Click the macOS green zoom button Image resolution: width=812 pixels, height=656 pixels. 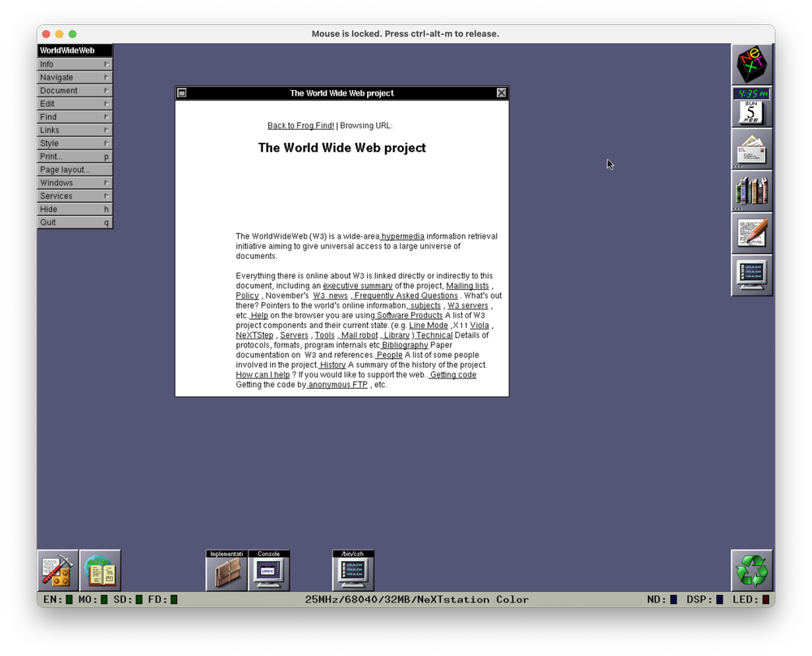tap(72, 33)
